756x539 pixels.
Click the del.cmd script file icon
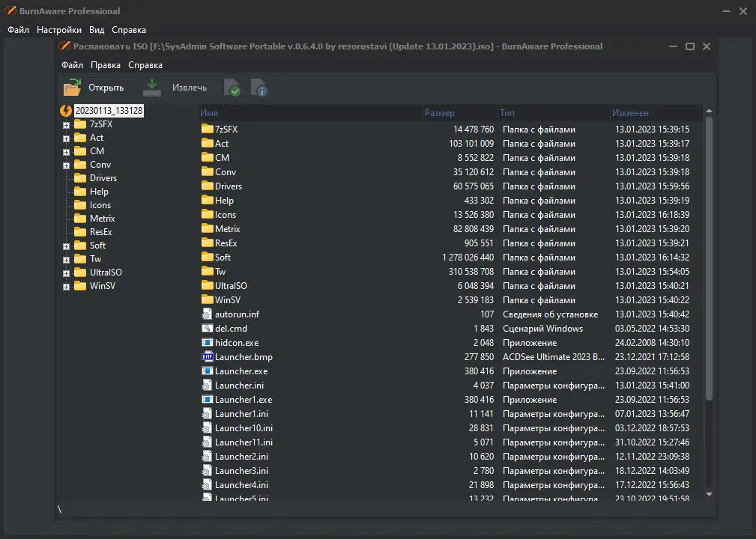pyautogui.click(x=207, y=329)
